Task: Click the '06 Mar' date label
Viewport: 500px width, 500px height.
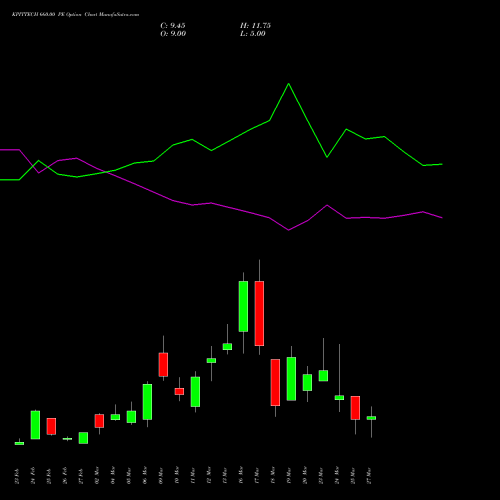Action: click(x=145, y=476)
